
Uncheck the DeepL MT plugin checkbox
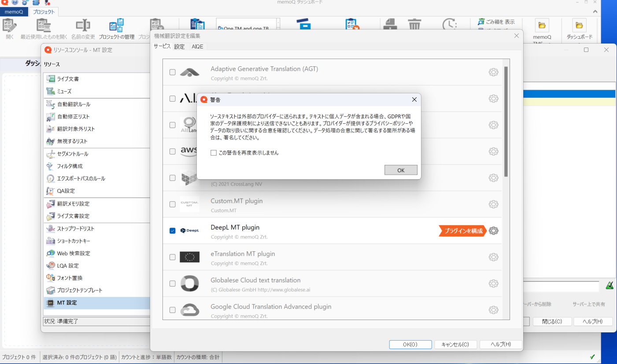173,231
